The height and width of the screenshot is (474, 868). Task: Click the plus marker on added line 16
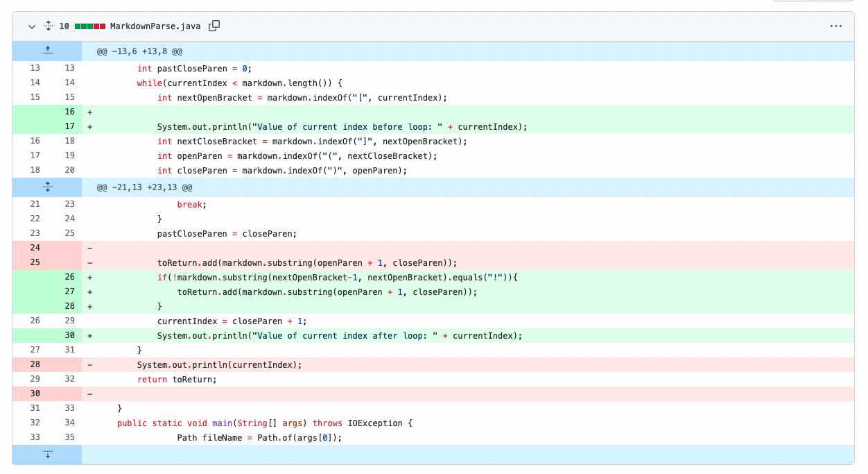tap(90, 112)
